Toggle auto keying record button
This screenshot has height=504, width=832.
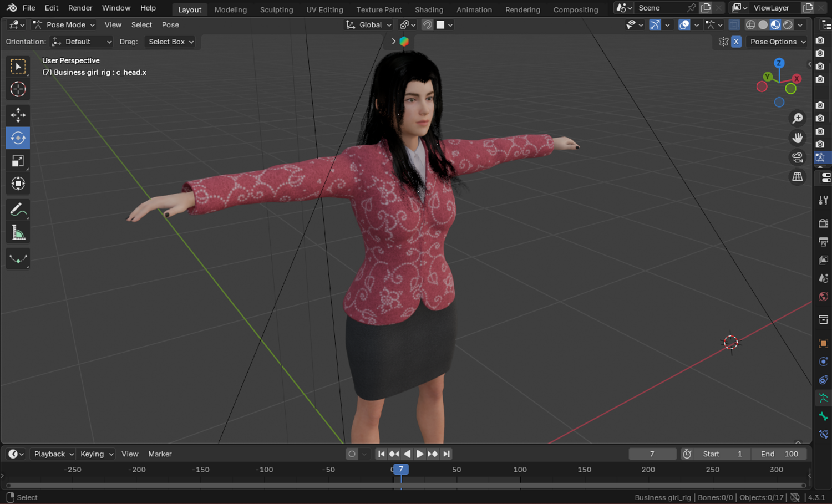coord(352,454)
